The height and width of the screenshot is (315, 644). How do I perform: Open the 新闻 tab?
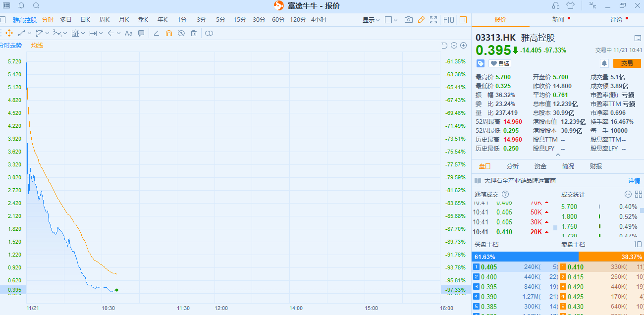558,20
